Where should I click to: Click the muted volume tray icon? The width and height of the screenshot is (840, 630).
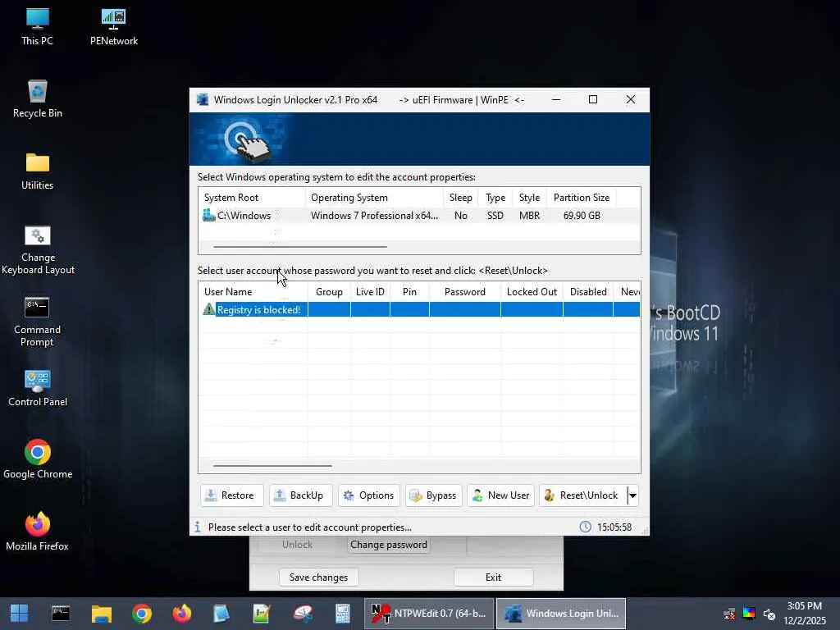[x=769, y=614]
